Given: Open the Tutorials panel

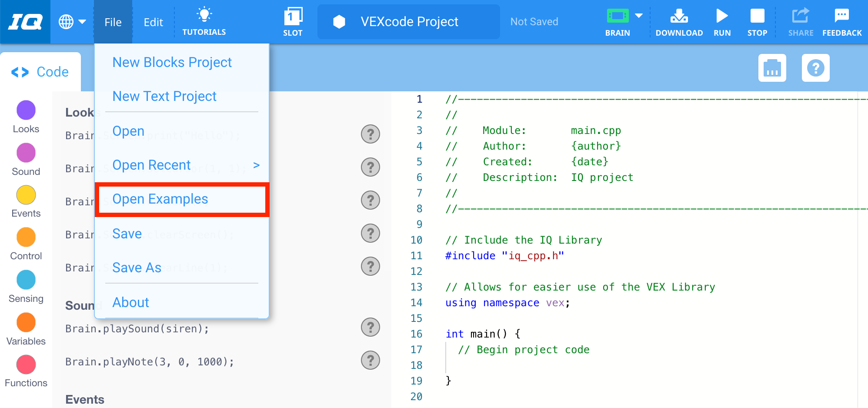Looking at the screenshot, I should click(x=204, y=21).
